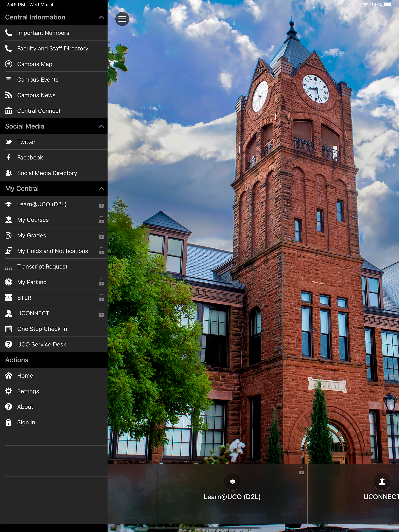Tap lock icon beside My Grades
Viewport: 399px width, 532px height.
coord(101,235)
